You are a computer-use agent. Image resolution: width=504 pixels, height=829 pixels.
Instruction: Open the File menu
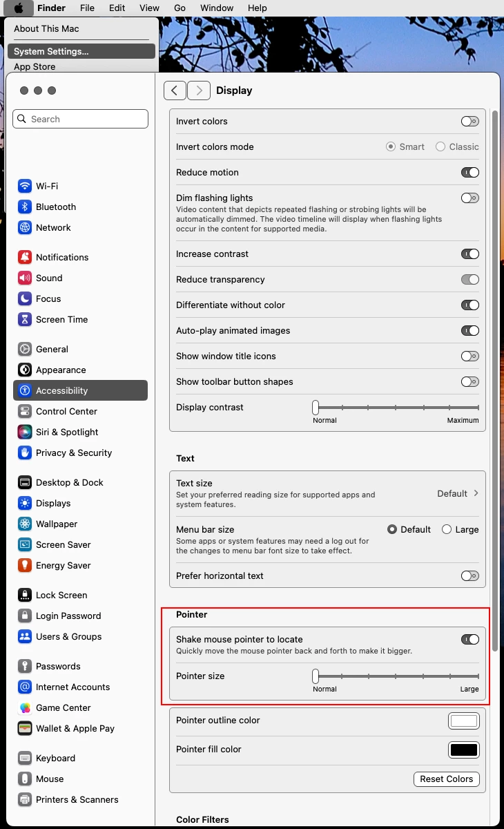(87, 8)
